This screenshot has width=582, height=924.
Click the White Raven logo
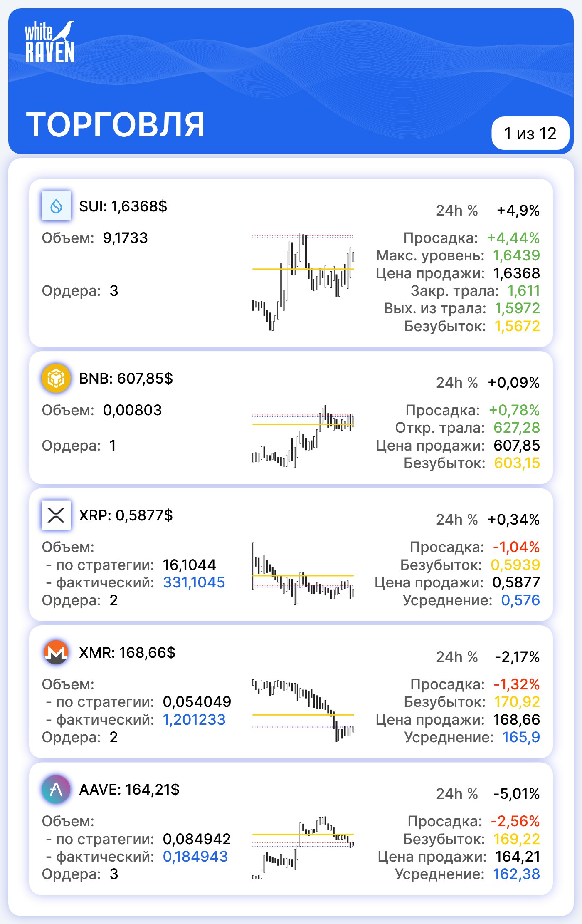tap(49, 42)
